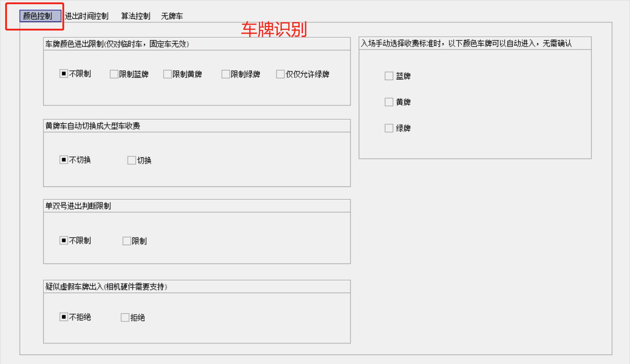
Task: Switch to the 颜色控制 tab
Action: coord(38,16)
